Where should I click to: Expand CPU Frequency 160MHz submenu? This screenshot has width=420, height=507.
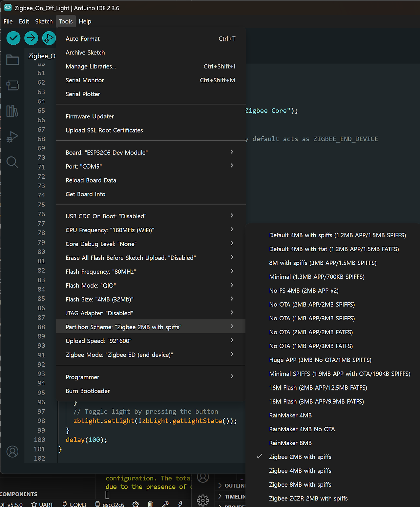tap(151, 230)
